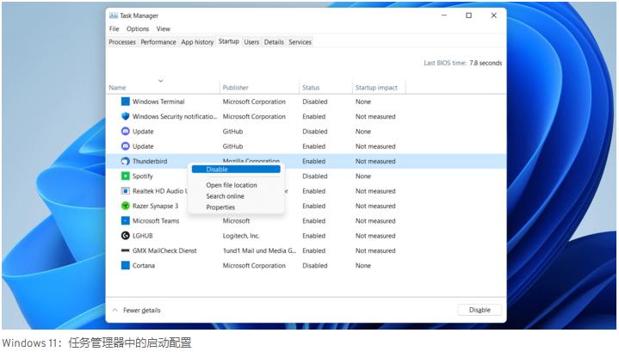Screen dimensions: 619x364
Task: Choose Search online in the context menu
Action: (225, 196)
